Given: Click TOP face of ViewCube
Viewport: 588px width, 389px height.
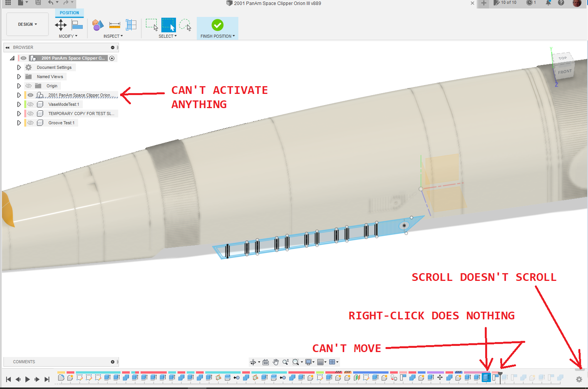Looking at the screenshot, I should tap(563, 58).
